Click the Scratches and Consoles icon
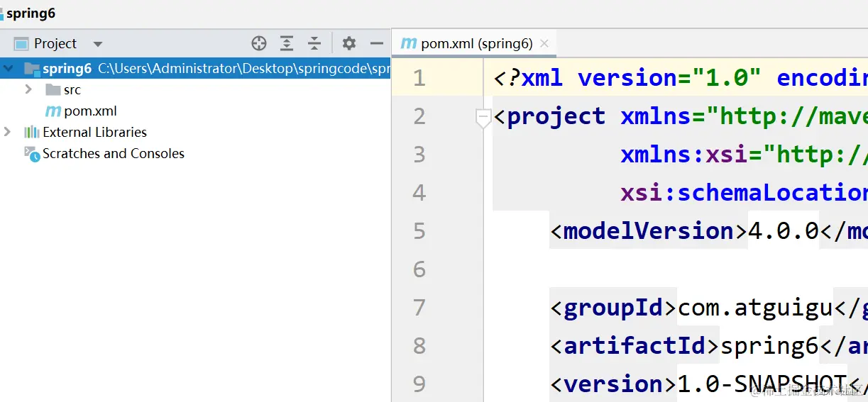This screenshot has width=868, height=402. point(32,154)
